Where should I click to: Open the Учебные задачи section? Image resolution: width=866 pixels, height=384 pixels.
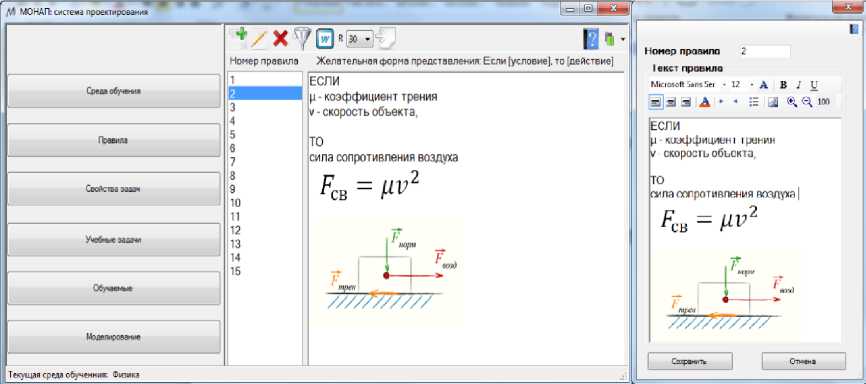[x=114, y=240]
